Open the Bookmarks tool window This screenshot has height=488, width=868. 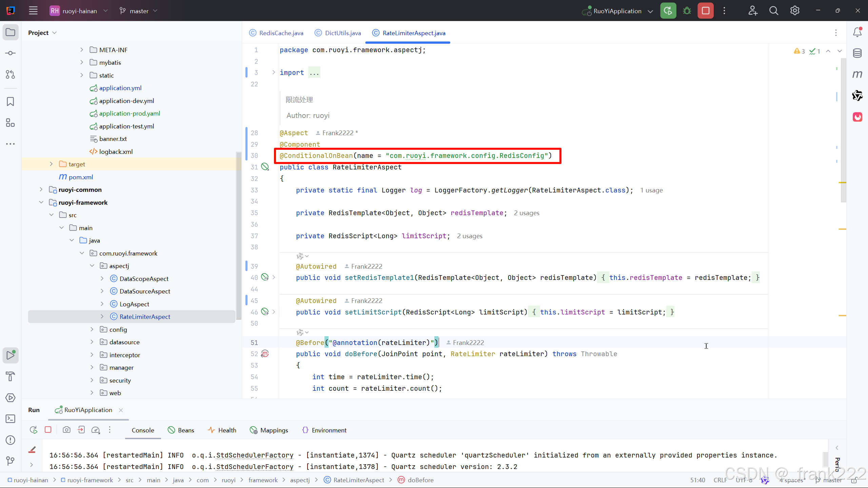click(11, 101)
